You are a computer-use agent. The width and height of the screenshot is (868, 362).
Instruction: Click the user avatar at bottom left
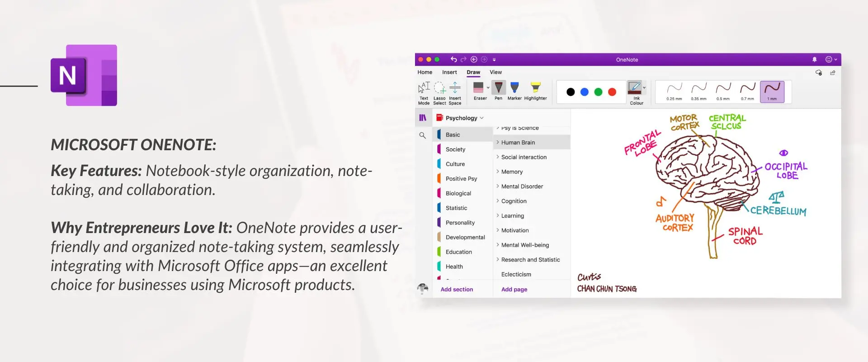pyautogui.click(x=423, y=288)
